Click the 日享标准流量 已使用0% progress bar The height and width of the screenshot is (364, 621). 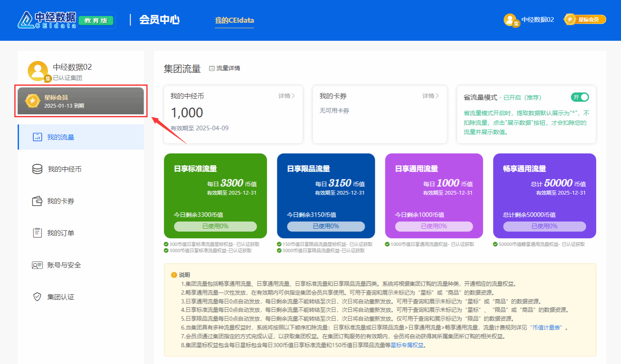point(215,226)
